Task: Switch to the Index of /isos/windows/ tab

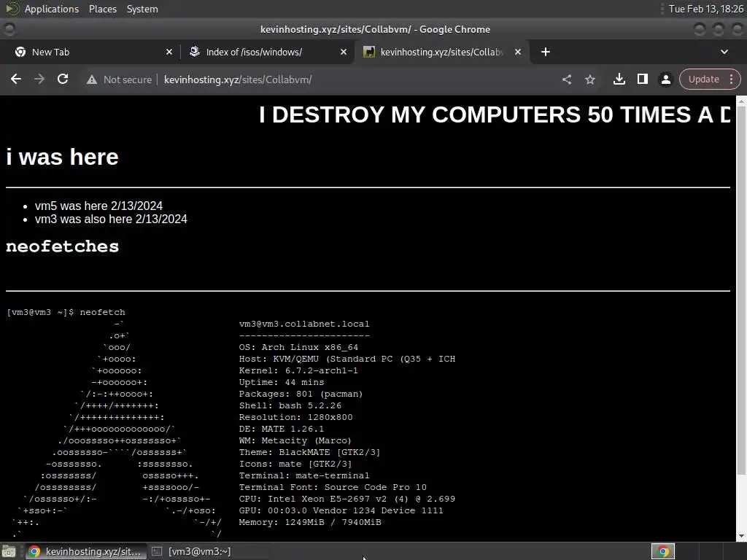Action: pos(267,52)
